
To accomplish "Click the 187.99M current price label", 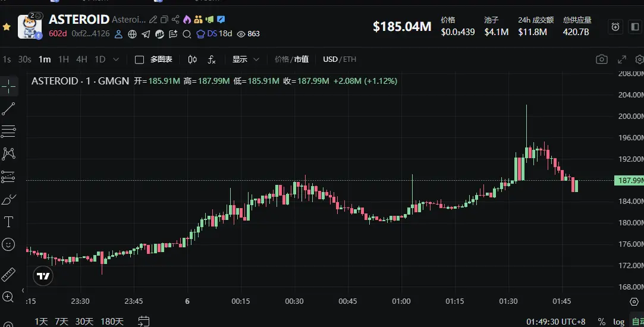I will 629,180.
